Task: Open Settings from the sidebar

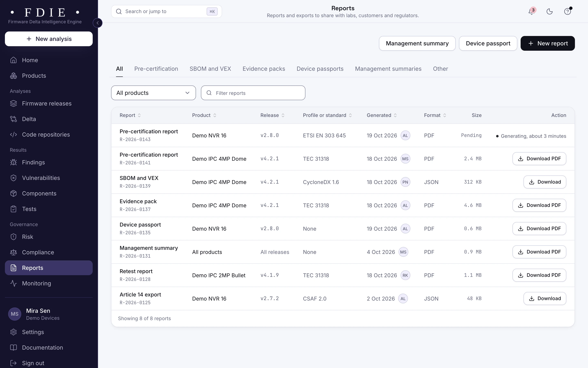Action: coord(49,332)
